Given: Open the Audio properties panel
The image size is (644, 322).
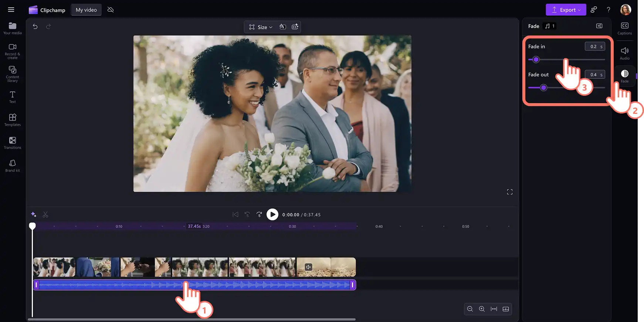Looking at the screenshot, I should click(625, 54).
